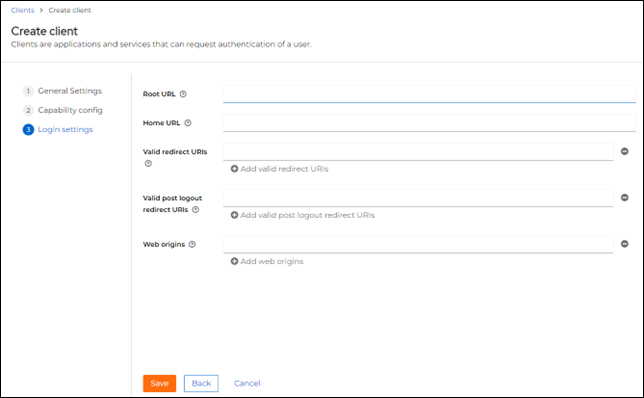Click the Home URL field label

161,123
